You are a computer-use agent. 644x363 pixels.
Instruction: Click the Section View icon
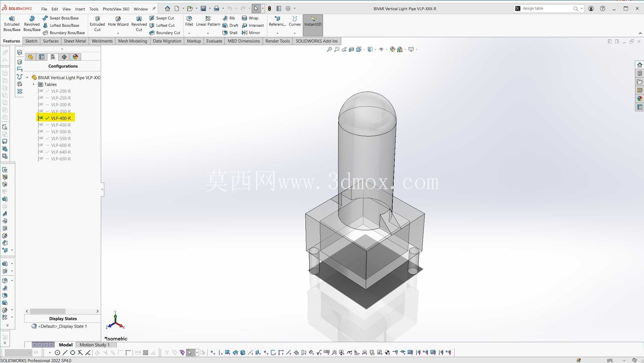click(351, 49)
